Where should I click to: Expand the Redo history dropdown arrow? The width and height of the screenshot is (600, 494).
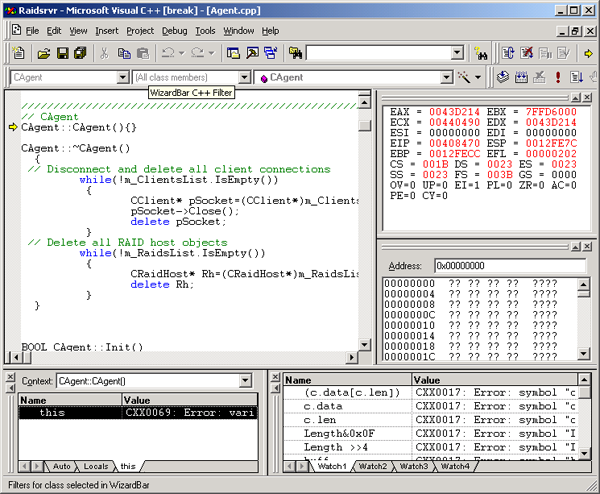(212, 53)
